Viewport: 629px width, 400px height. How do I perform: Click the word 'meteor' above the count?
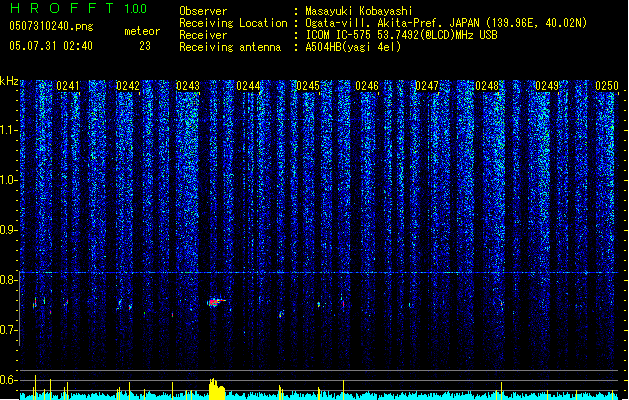tap(142, 31)
